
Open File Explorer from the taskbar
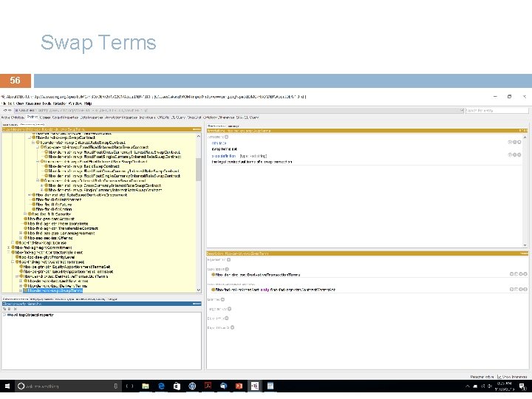point(146,386)
